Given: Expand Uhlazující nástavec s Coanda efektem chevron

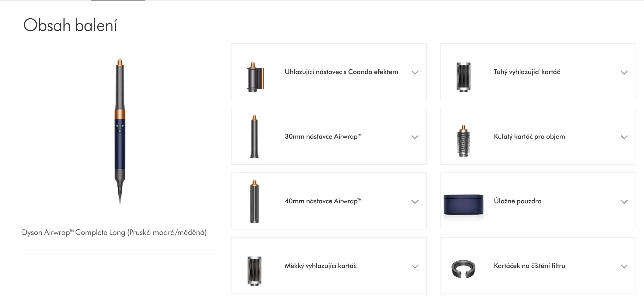Looking at the screenshot, I should click(415, 72).
